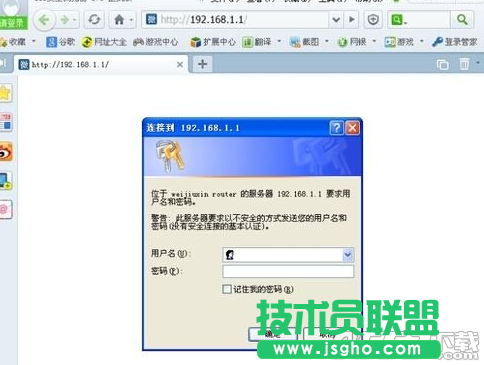484x365 pixels.
Task: Click the sidebar pink mail icon
Action: 6,210
